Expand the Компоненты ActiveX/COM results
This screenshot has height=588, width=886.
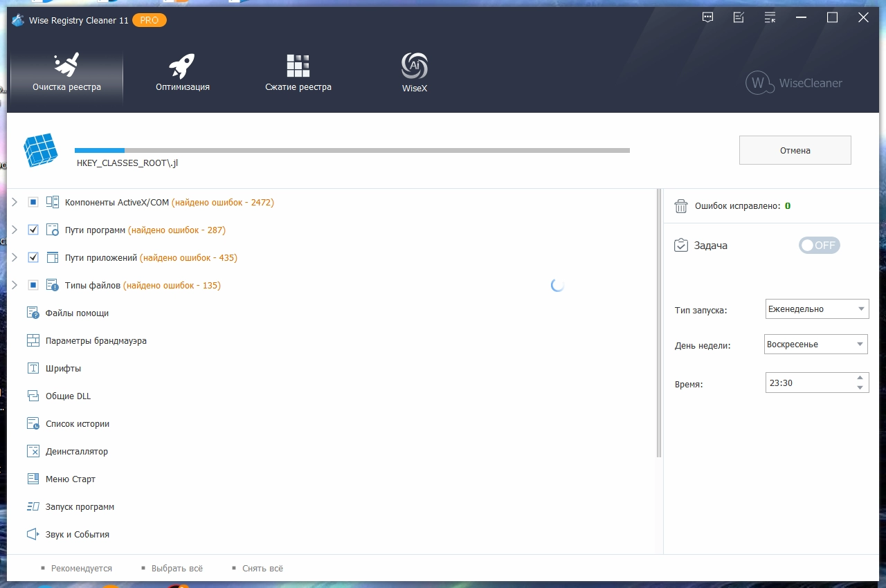coord(15,203)
